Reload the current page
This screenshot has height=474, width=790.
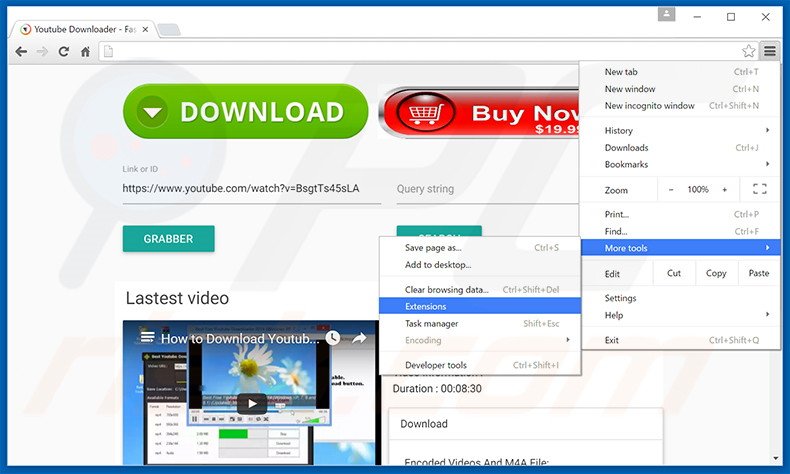pyautogui.click(x=63, y=51)
